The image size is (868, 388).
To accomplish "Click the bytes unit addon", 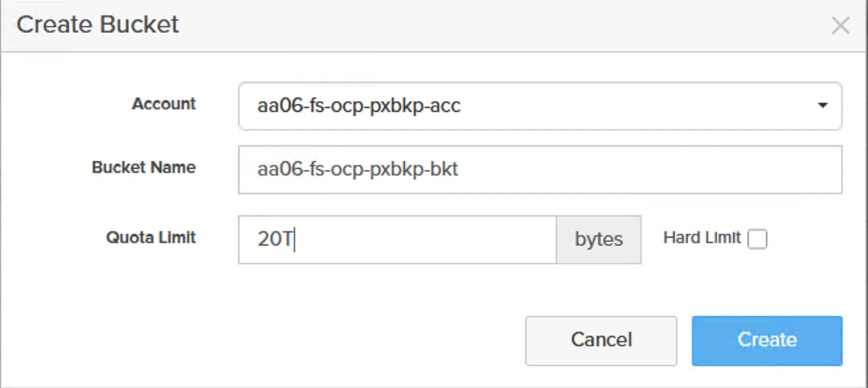I will click(x=598, y=240).
